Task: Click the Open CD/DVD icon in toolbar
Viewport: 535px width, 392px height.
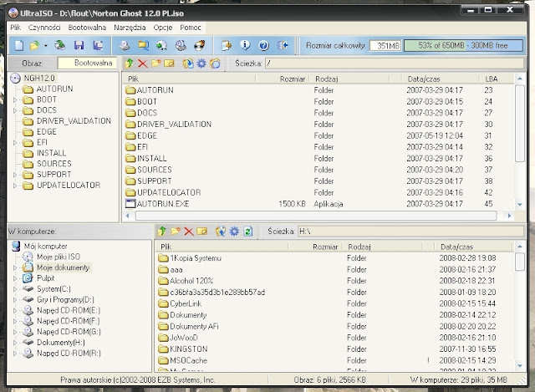Action: [60, 45]
